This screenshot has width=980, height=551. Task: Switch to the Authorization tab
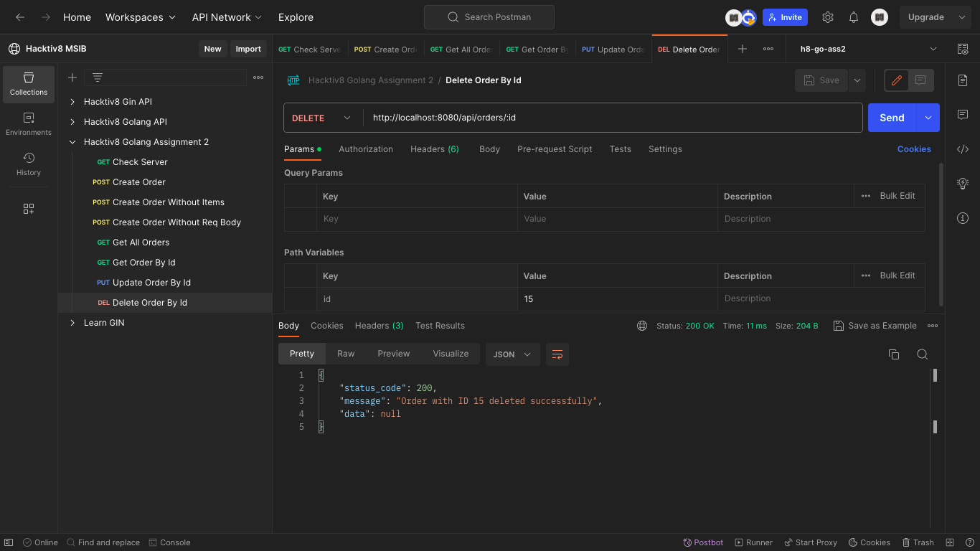[x=366, y=149]
